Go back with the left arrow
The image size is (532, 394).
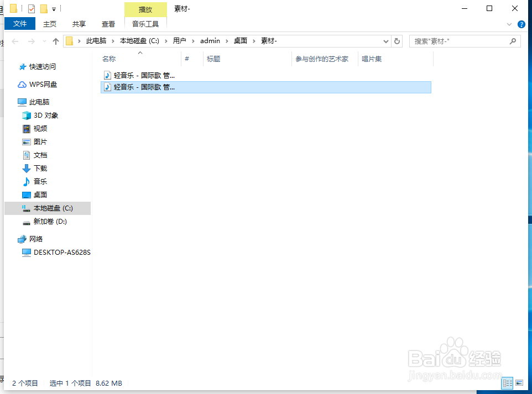15,41
